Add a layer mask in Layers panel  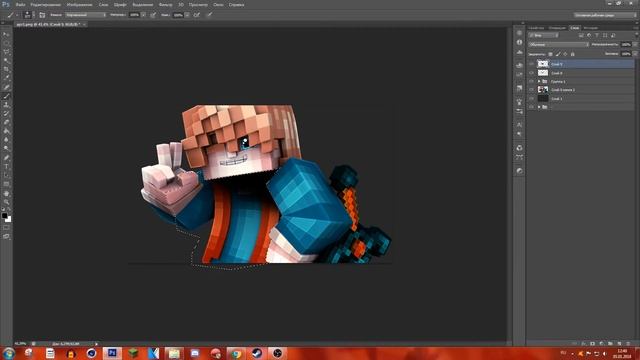tap(592, 344)
